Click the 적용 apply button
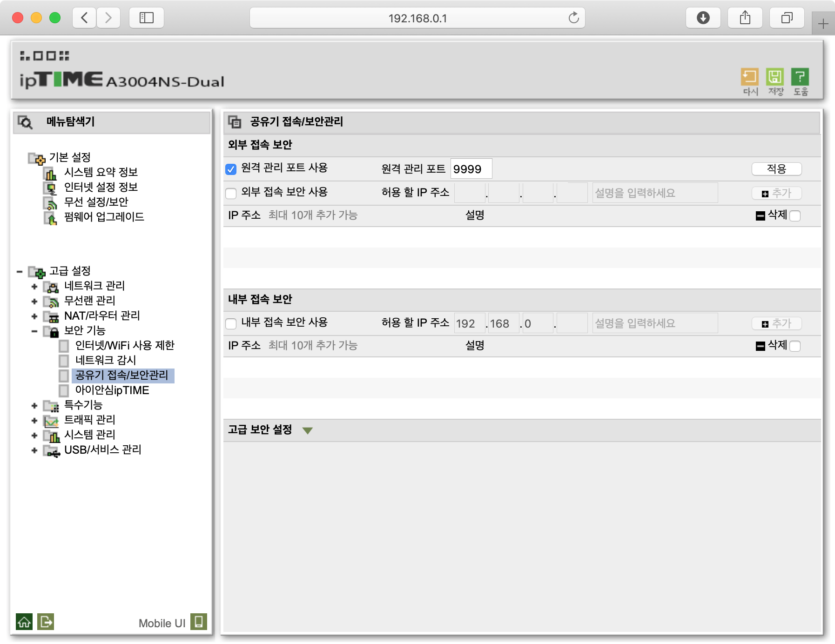This screenshot has width=835, height=644. tap(776, 169)
